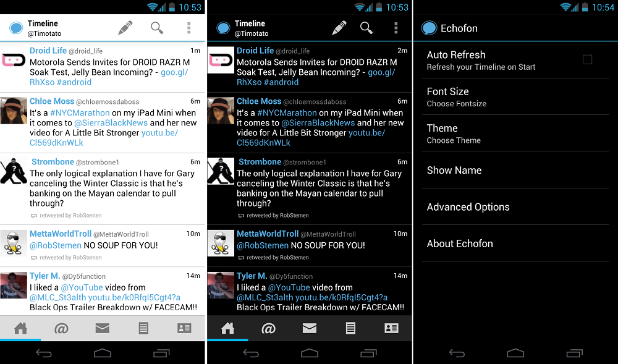Screen dimensions: 618x364
Task: Open the overflow menu in dark-theme timeline
Action: pyautogui.click(x=396, y=28)
